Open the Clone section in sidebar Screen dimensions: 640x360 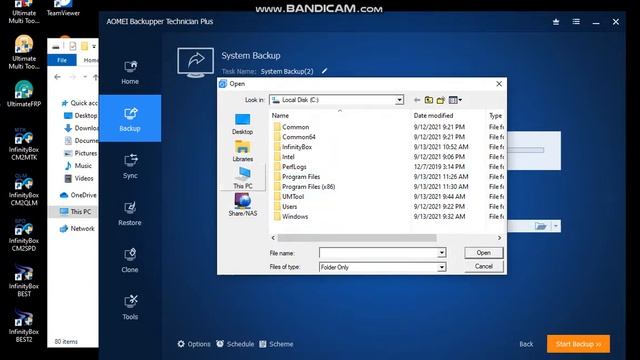click(x=130, y=260)
